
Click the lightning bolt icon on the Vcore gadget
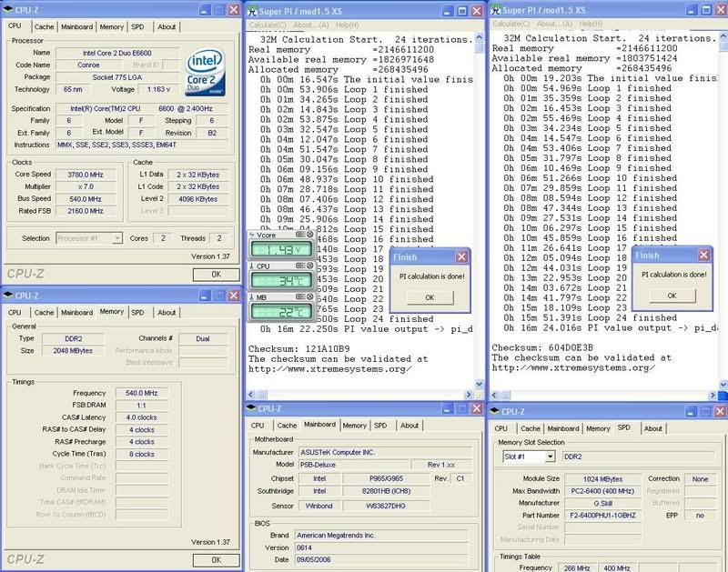coord(252,236)
